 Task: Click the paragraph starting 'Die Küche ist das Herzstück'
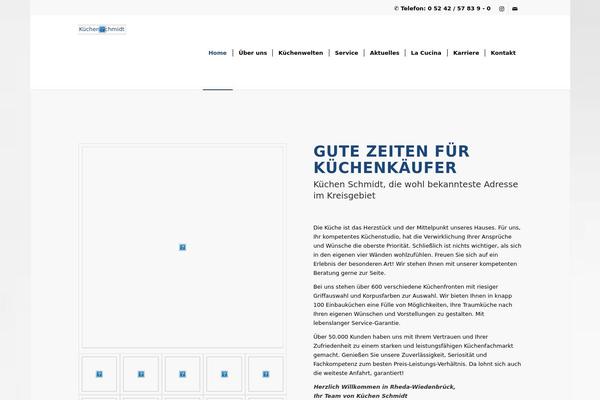(417, 250)
